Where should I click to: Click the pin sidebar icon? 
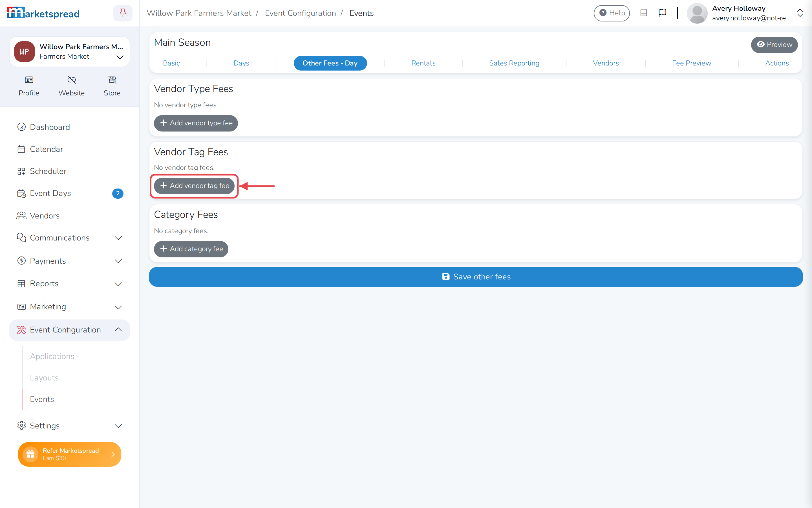123,13
